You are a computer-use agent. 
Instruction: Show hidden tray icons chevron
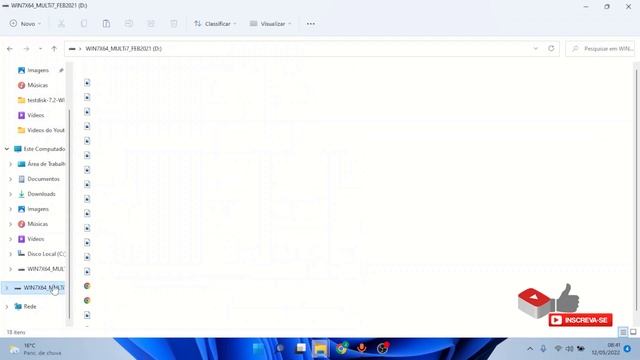click(x=530, y=349)
